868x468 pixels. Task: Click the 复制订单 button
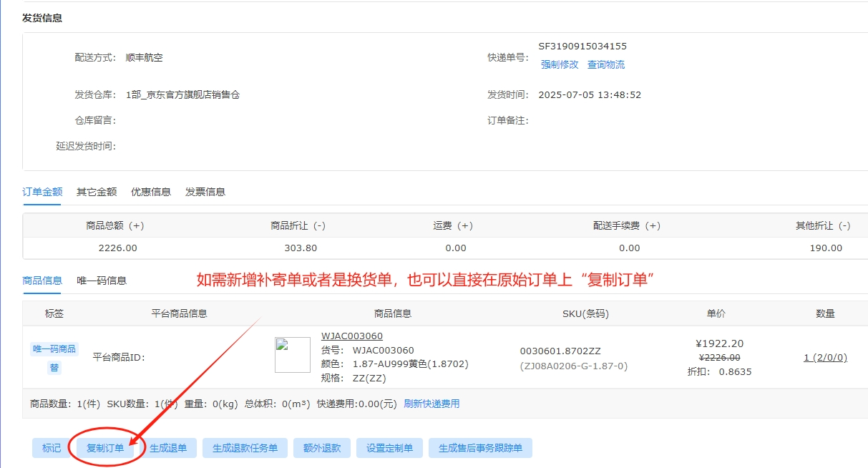(x=105, y=448)
